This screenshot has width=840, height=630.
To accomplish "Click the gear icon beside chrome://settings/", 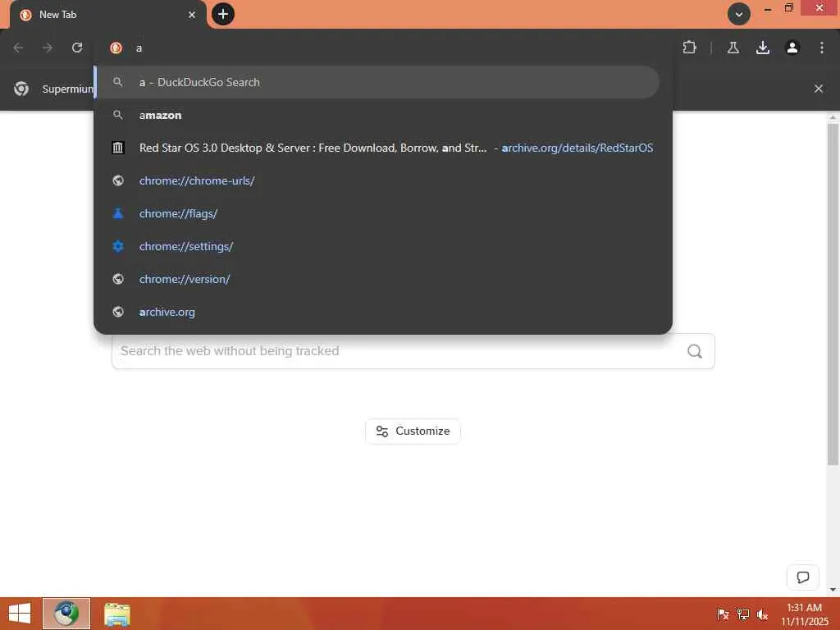I will pos(118,246).
